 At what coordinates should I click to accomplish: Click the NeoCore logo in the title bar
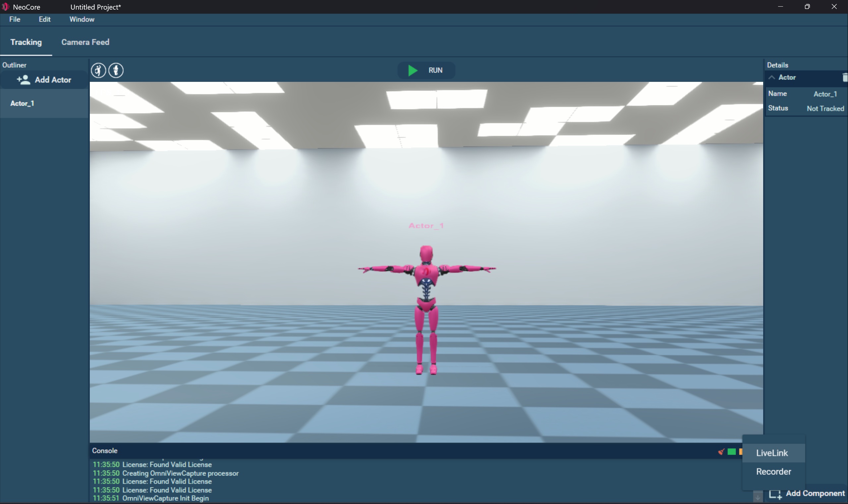tap(5, 7)
